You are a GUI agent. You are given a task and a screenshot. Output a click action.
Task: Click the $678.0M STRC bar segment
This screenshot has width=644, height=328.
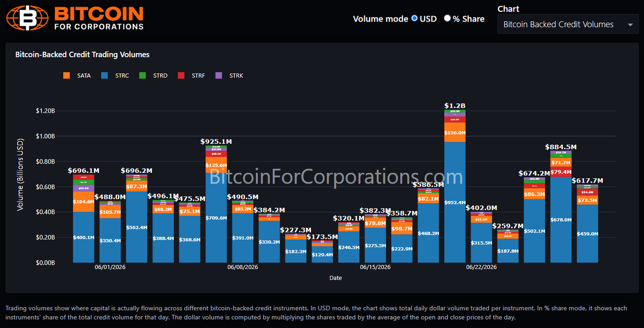[561, 220]
